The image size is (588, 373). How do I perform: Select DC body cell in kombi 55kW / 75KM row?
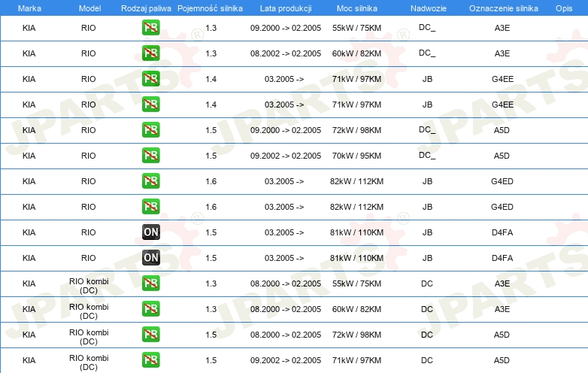427,284
